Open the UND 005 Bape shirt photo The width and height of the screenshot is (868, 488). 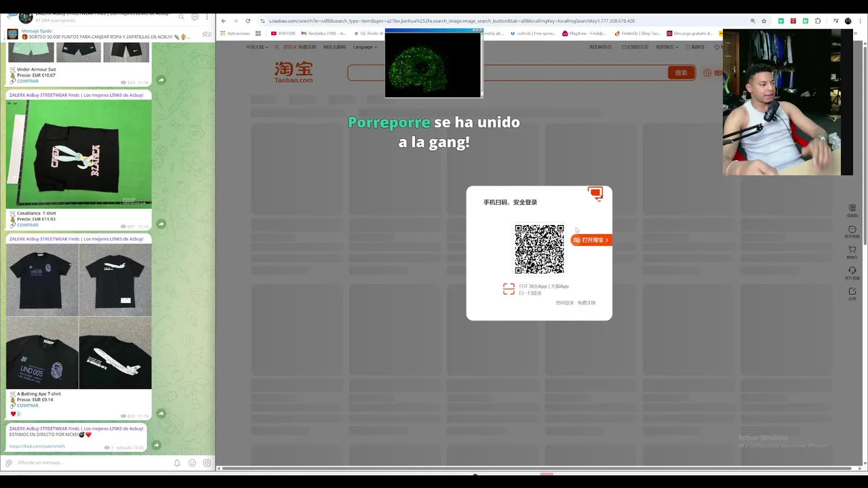[42, 352]
